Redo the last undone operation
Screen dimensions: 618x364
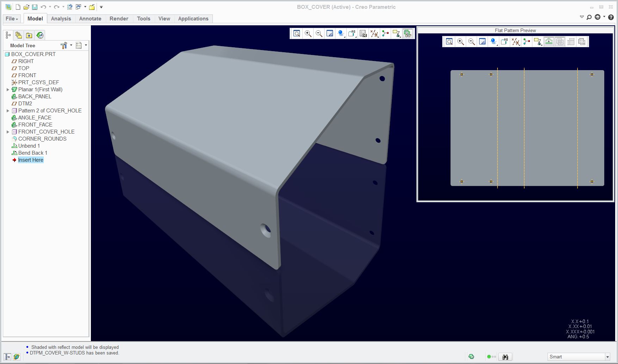click(56, 7)
